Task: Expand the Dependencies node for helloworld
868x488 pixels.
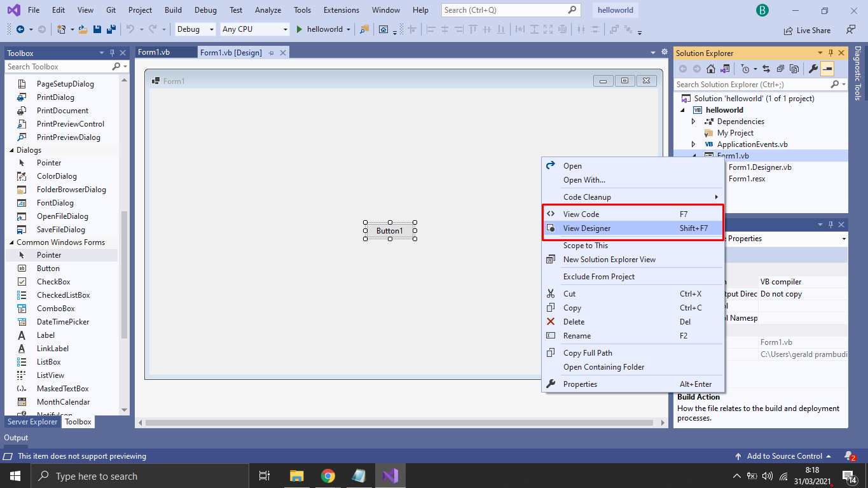Action: point(694,121)
